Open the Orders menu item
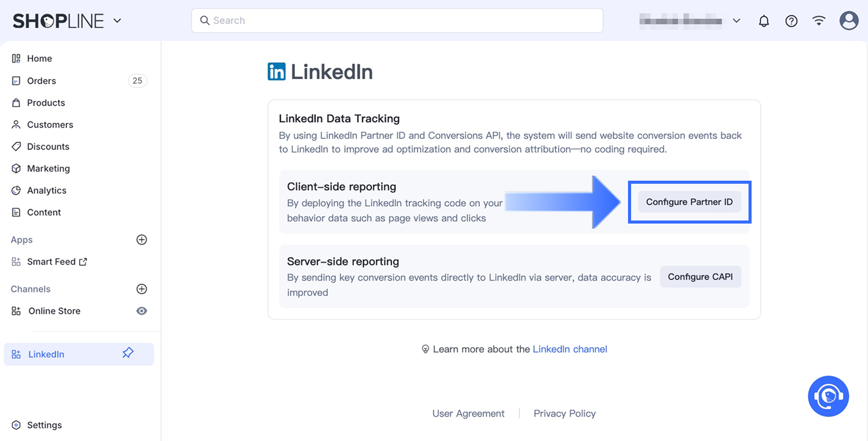 point(41,81)
